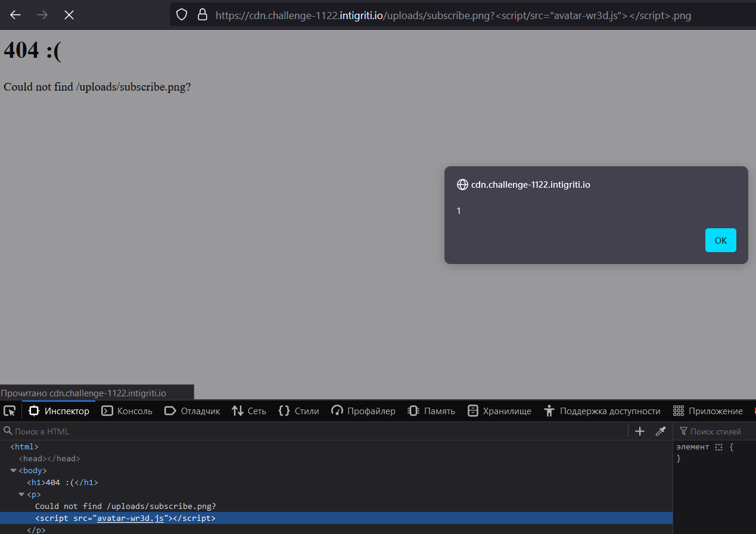Open the Хранилище storage tab

coord(499,411)
